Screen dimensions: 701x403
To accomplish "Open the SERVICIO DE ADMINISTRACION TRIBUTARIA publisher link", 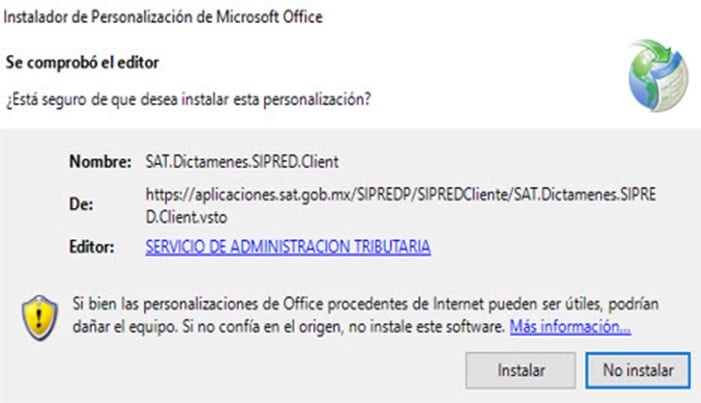I will click(288, 246).
